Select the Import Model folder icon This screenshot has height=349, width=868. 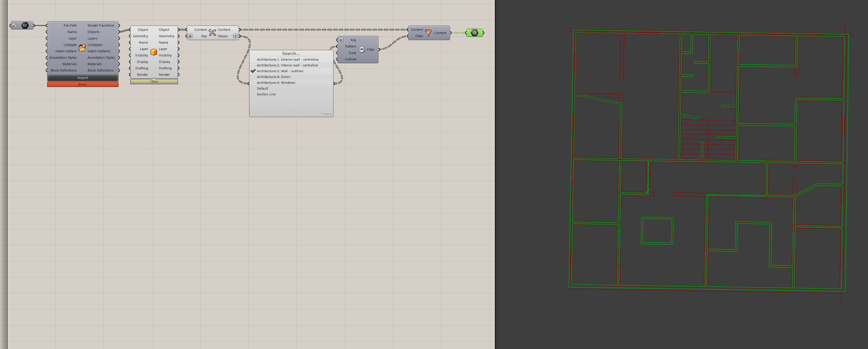pyautogui.click(x=83, y=48)
